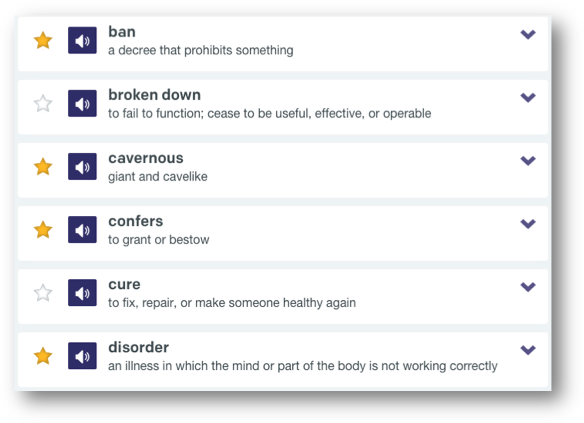Image resolution: width=584 pixels, height=423 pixels.
Task: Play audio for confers
Action: tap(82, 229)
